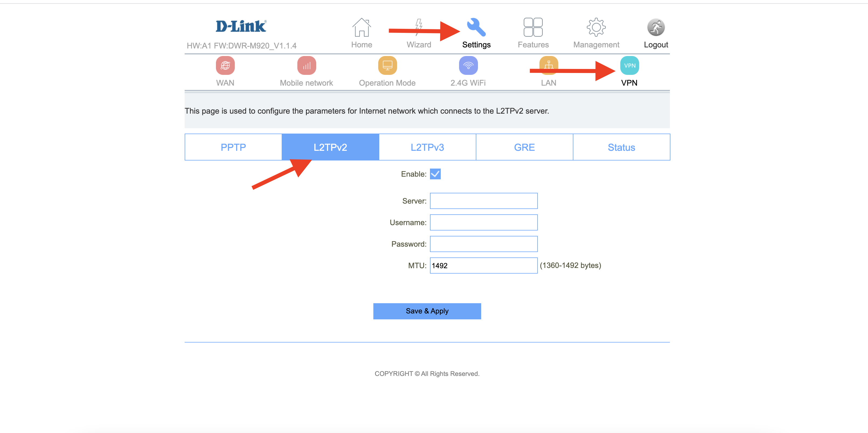Open WAN globe icon
Image resolution: width=868 pixels, height=433 pixels.
pyautogui.click(x=225, y=66)
